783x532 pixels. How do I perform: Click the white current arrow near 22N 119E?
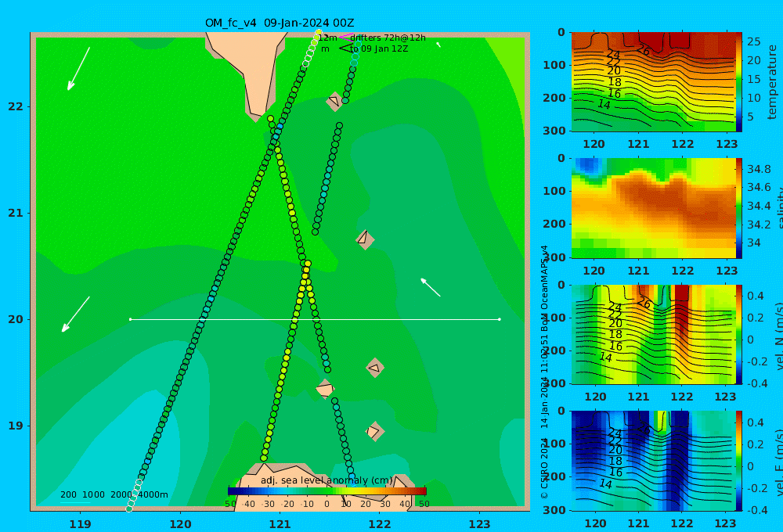click(x=78, y=69)
